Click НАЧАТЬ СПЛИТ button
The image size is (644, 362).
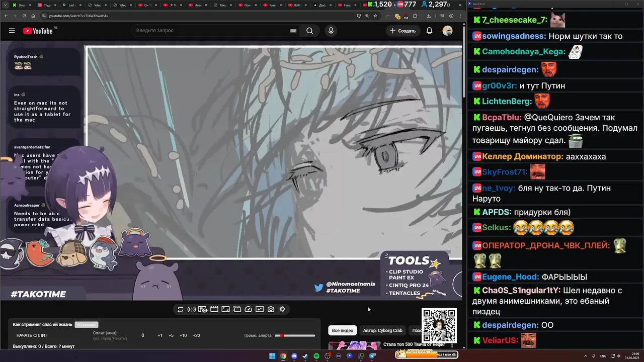pyautogui.click(x=32, y=335)
